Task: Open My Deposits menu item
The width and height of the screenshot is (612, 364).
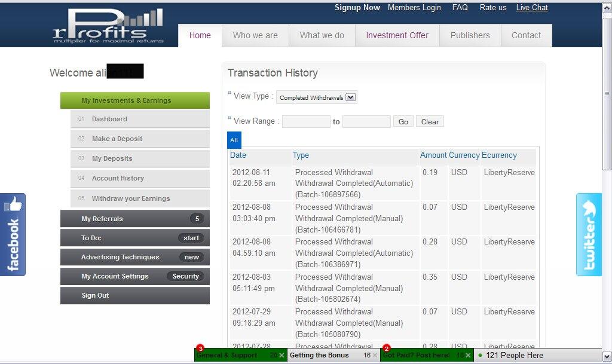Action: click(x=140, y=158)
